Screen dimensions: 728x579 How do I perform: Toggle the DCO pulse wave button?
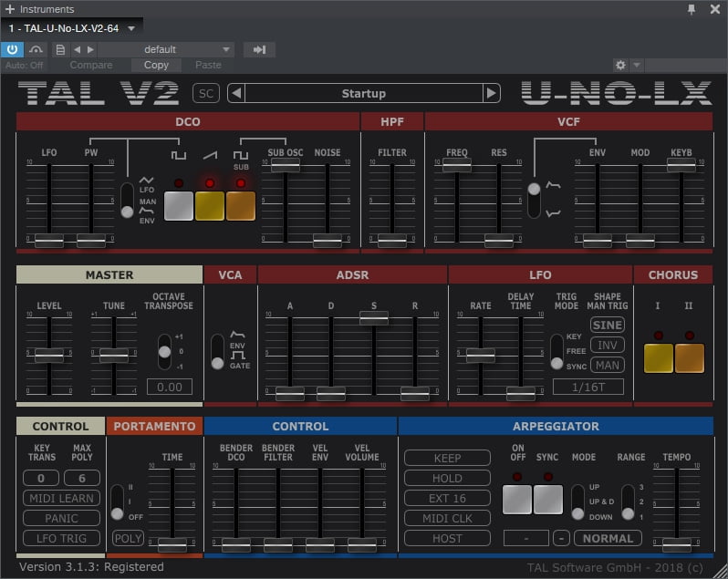178,205
